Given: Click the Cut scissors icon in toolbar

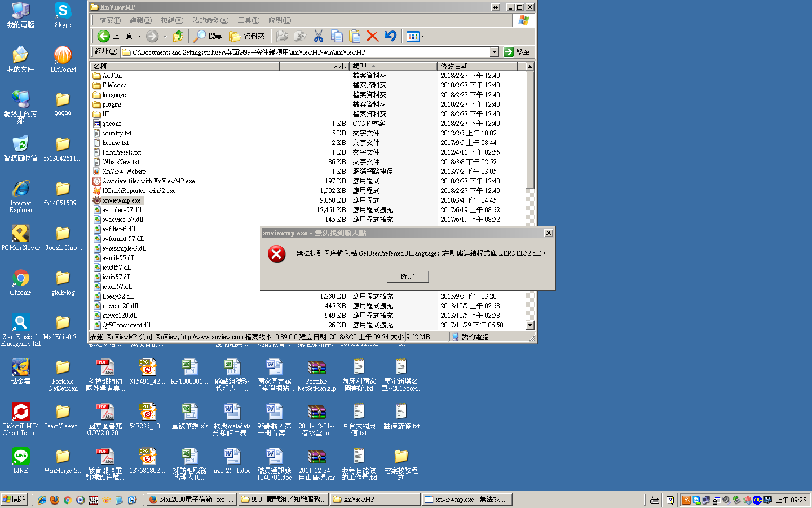Looking at the screenshot, I should tap(319, 36).
